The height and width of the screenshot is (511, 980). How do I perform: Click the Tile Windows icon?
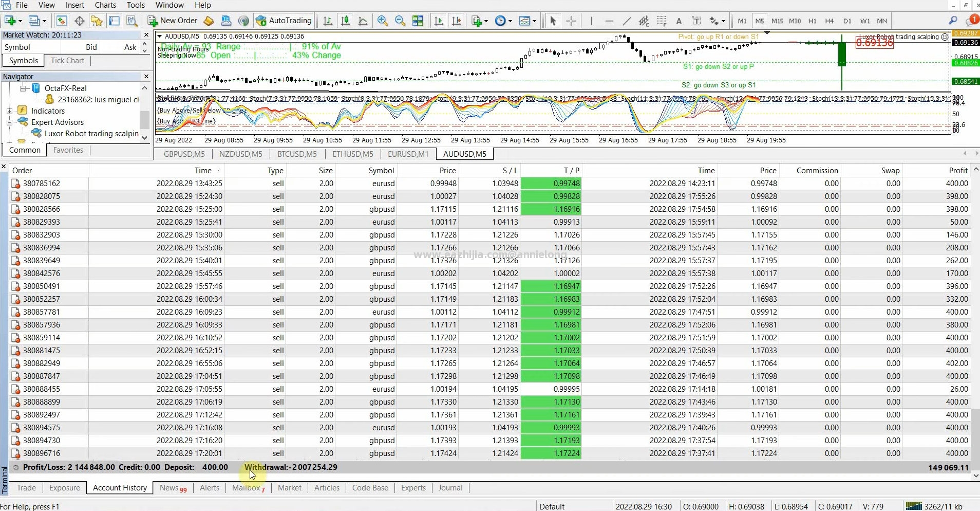(418, 21)
